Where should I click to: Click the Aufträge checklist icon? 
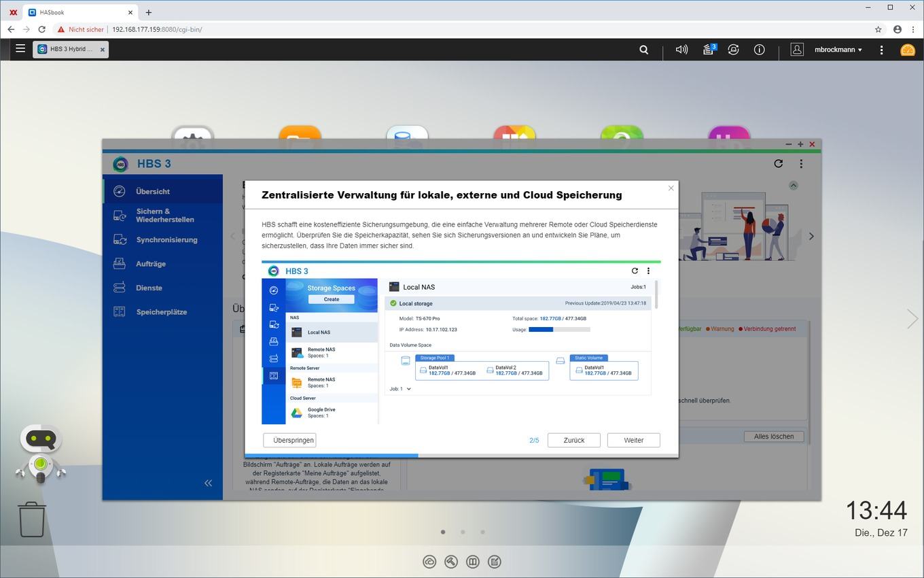point(120,264)
